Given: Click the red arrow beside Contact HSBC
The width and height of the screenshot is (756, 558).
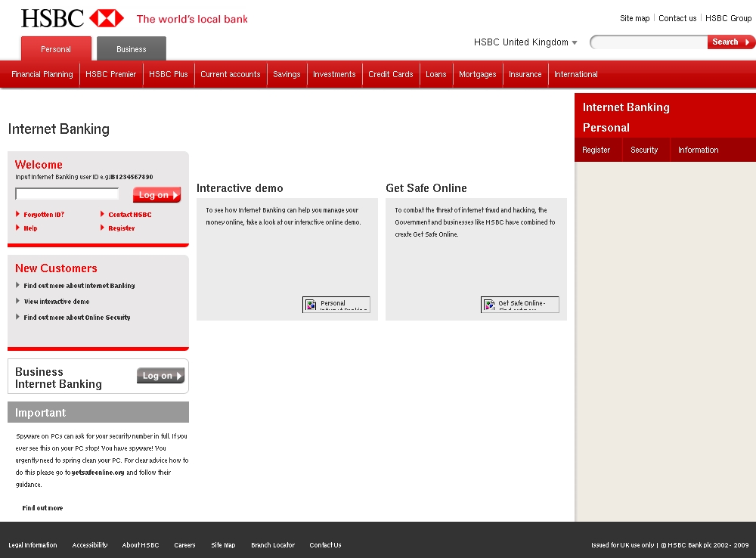Looking at the screenshot, I should click(103, 214).
